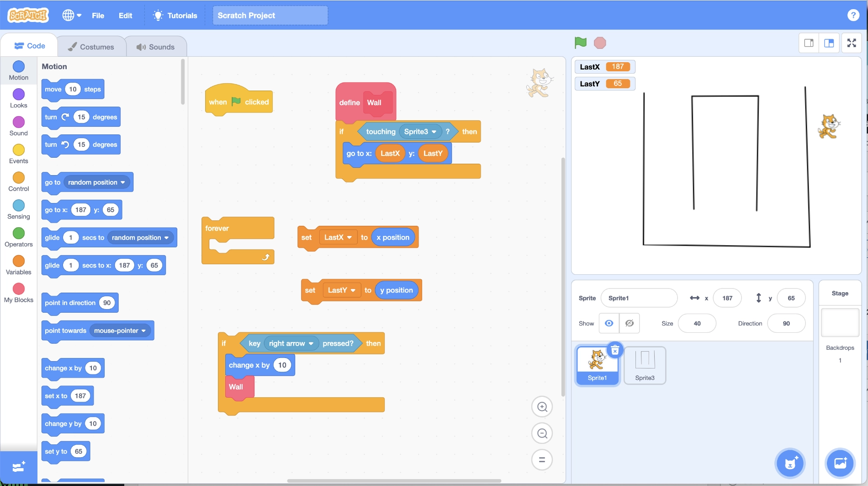
Task: Open the Add Extension button
Action: click(19, 467)
